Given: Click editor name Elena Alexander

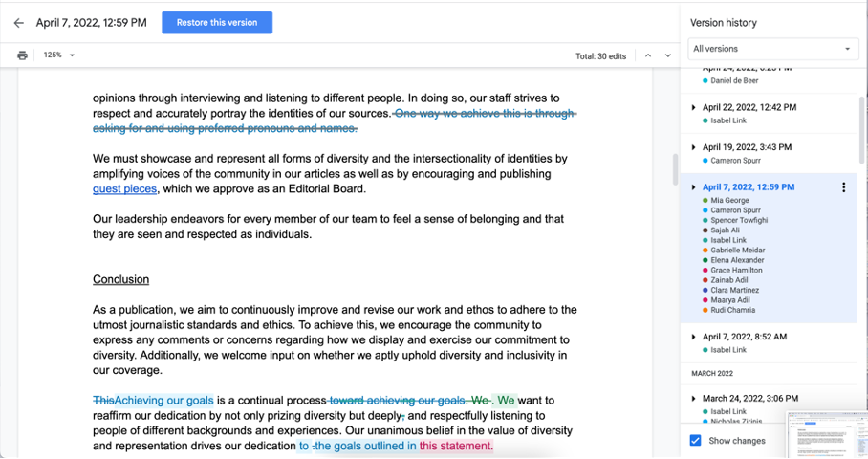Looking at the screenshot, I should click(737, 260).
